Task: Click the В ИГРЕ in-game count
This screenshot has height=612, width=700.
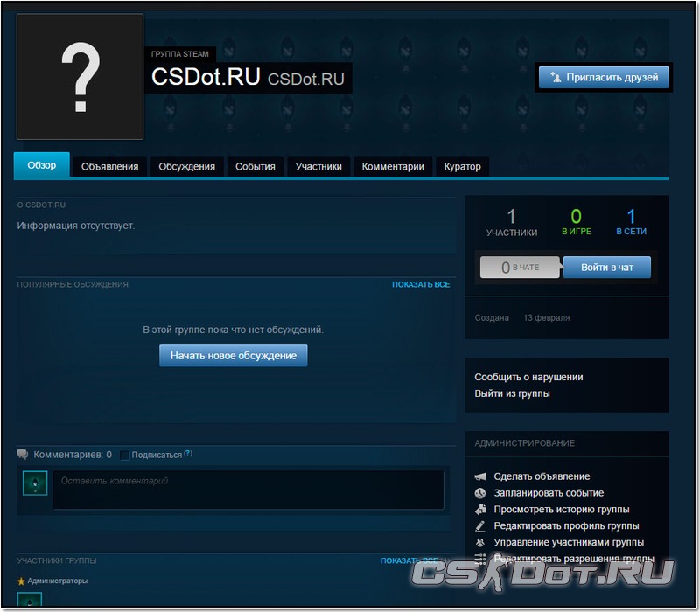Action: (577, 223)
